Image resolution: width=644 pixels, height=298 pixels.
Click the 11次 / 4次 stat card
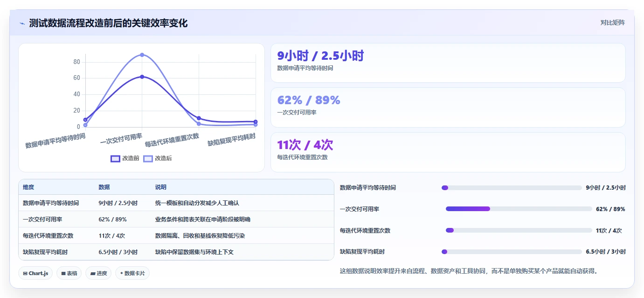[x=448, y=152]
